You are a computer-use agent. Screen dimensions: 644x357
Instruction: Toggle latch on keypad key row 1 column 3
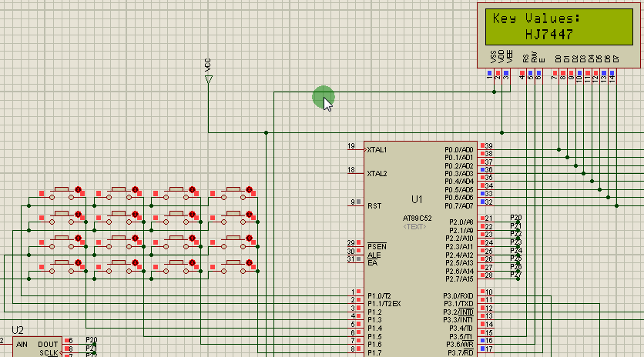[192, 189]
